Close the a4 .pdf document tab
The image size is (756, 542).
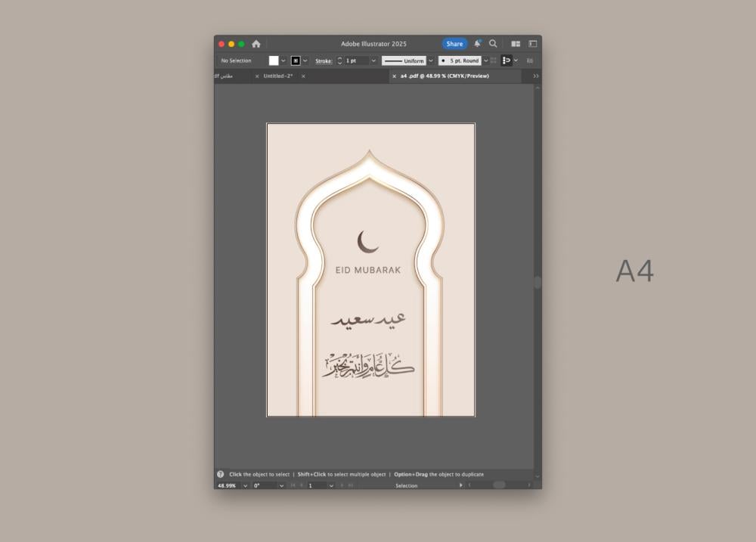pos(394,76)
